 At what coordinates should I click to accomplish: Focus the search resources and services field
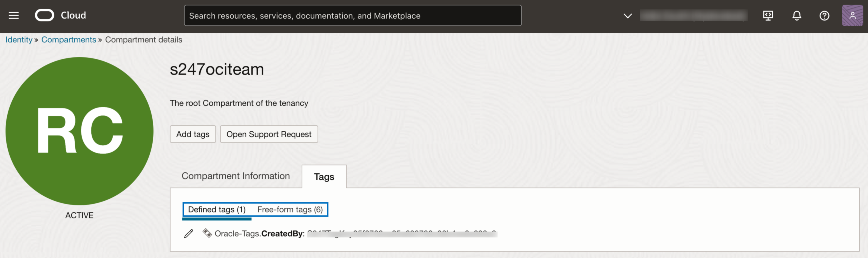353,16
